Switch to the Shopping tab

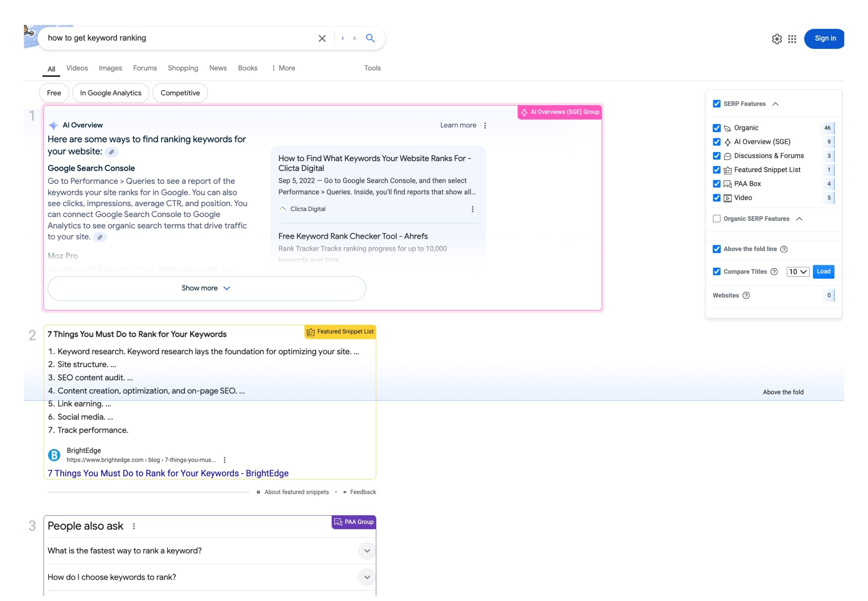click(183, 68)
